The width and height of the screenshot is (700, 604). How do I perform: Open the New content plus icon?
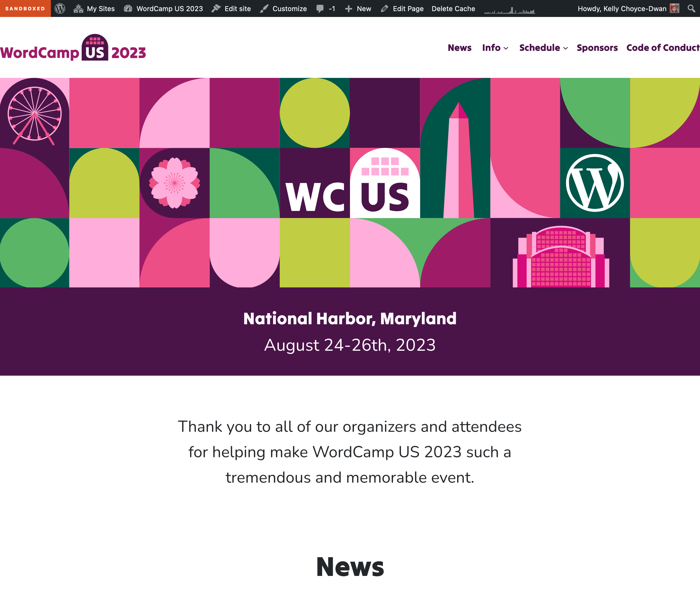click(x=349, y=8)
